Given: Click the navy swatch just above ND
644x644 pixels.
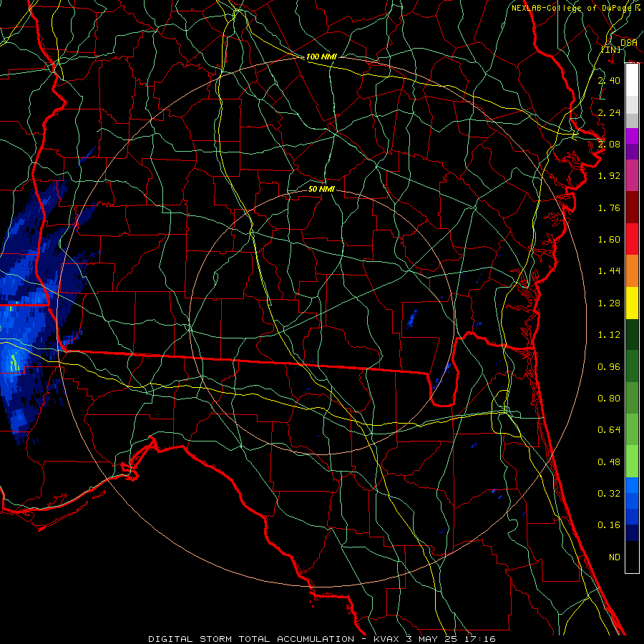Looking at the screenshot, I should [632, 533].
